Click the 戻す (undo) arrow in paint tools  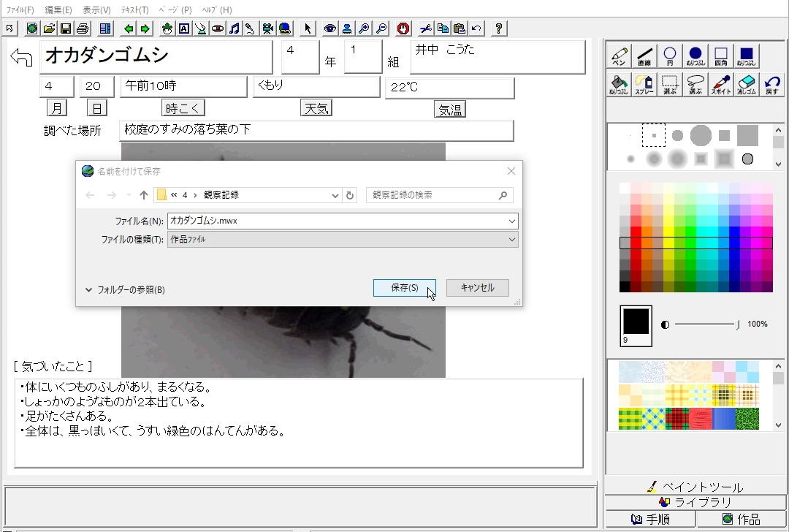(771, 84)
